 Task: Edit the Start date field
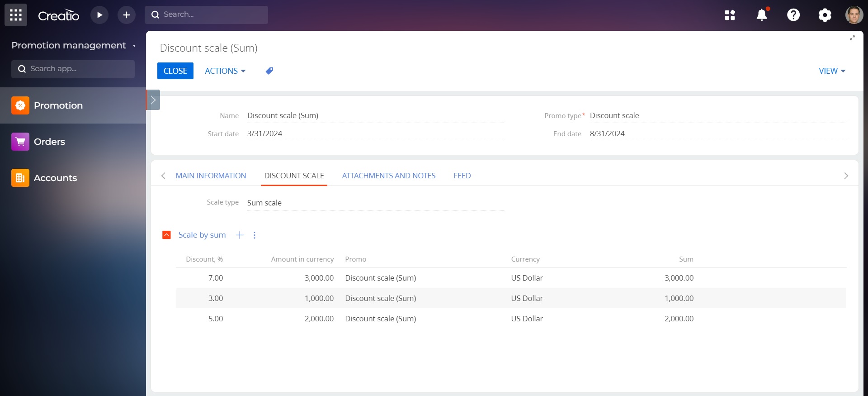pos(375,134)
